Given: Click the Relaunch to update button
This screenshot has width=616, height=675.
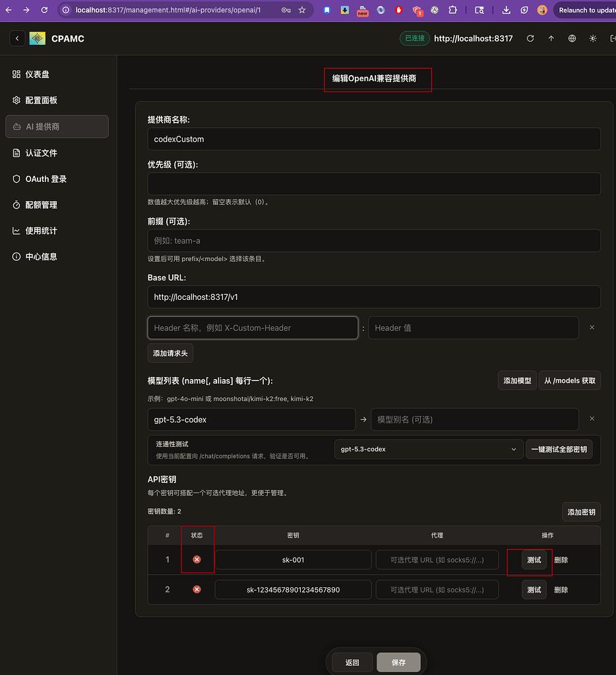Looking at the screenshot, I should click(x=585, y=10).
